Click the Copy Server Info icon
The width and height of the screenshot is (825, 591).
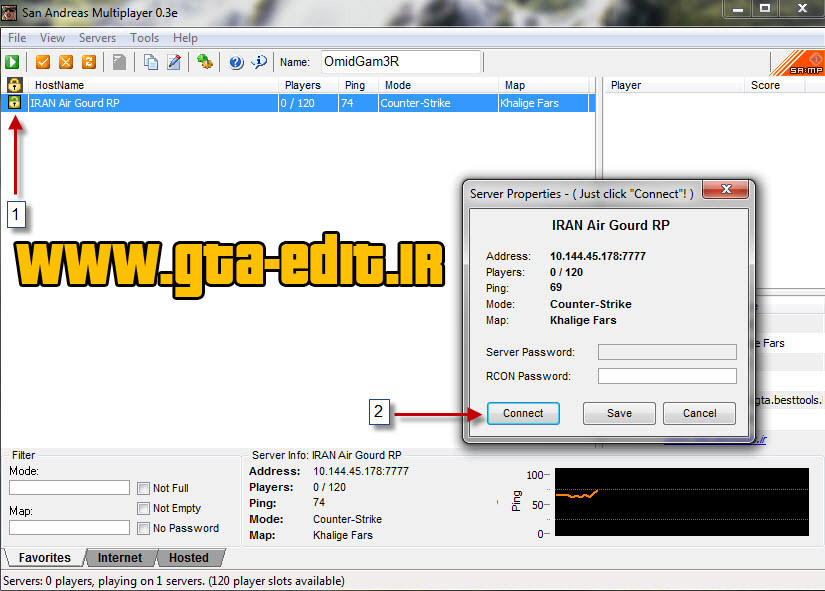click(151, 62)
